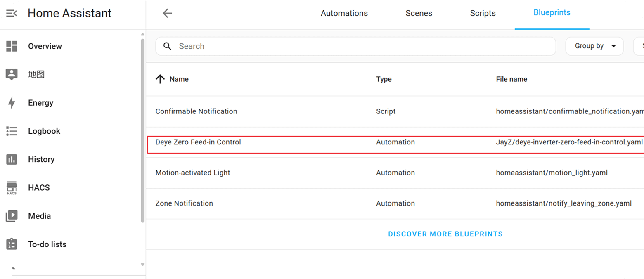Select the Motion-activated Light blueprint
This screenshot has height=279, width=644.
[x=193, y=173]
